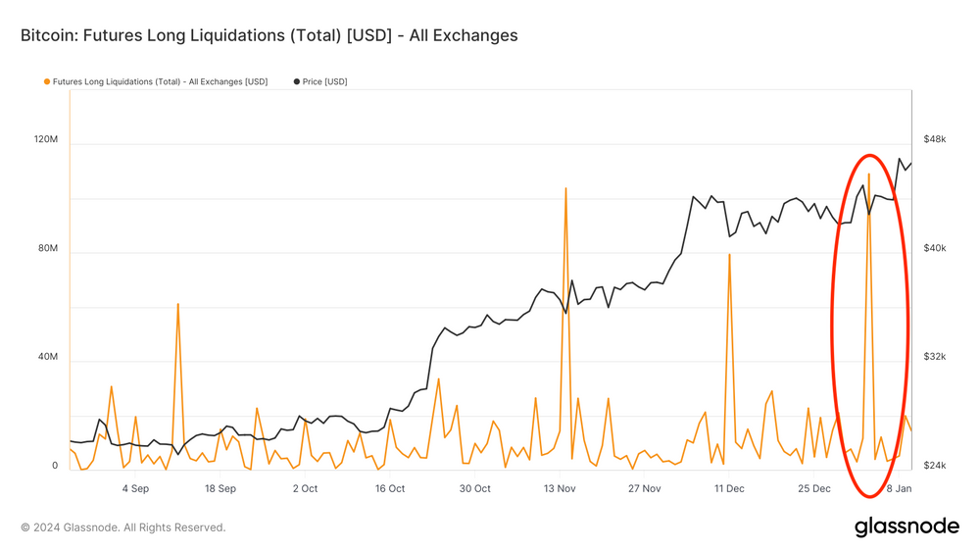This screenshot has width=980, height=552.
Task: Click the chart title text
Action: 269,35
